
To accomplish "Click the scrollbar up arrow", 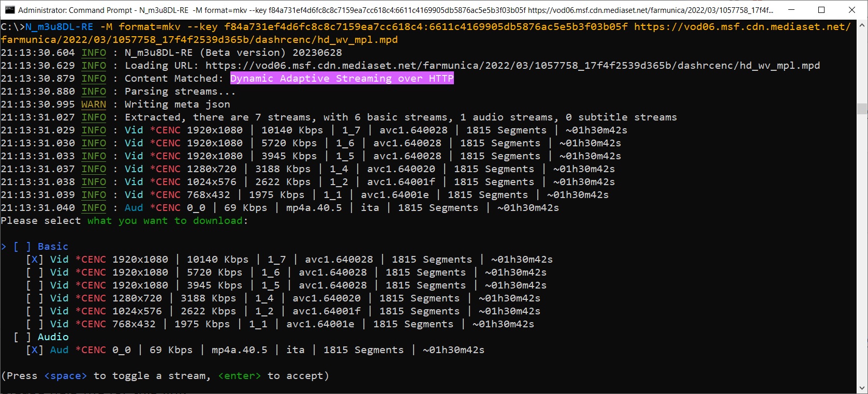I will 862,25.
